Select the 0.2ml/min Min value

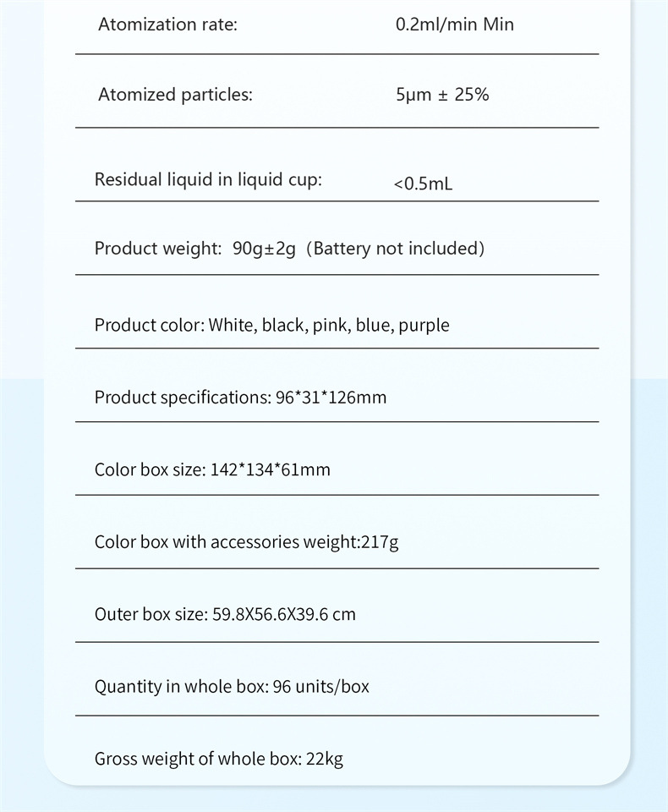[454, 25]
